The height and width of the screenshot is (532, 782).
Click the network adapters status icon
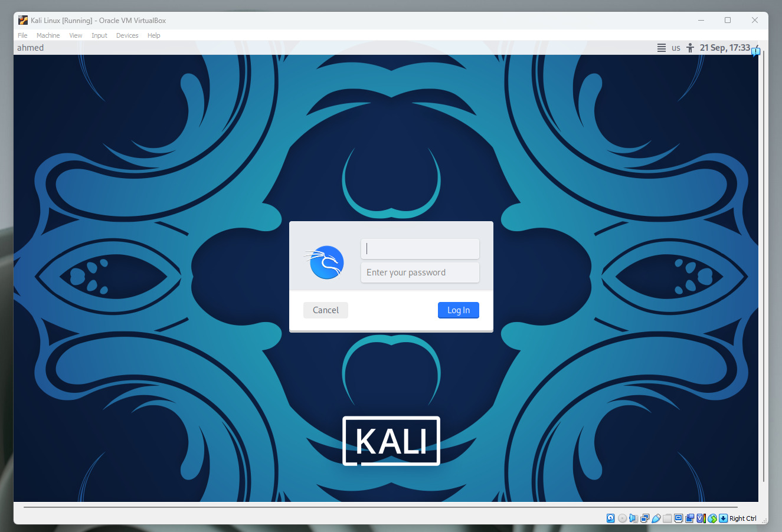pos(644,518)
